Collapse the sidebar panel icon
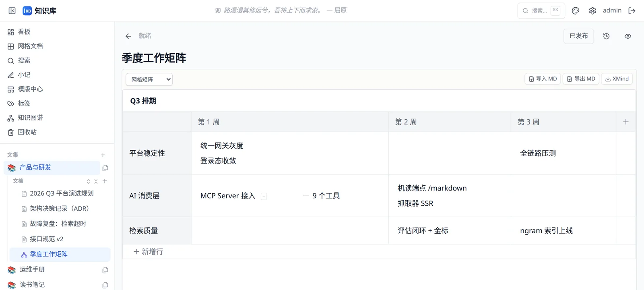This screenshot has height=290, width=644. [x=12, y=11]
